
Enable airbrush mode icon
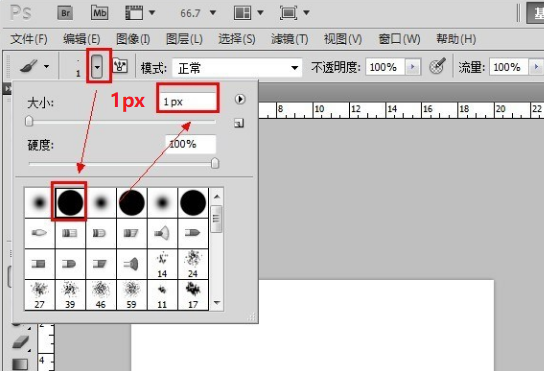click(x=437, y=66)
